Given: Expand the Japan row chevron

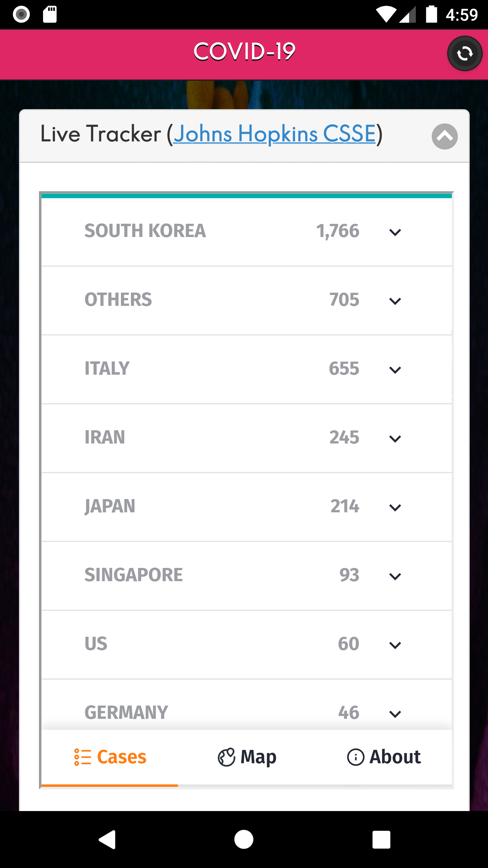Looking at the screenshot, I should pyautogui.click(x=395, y=508).
